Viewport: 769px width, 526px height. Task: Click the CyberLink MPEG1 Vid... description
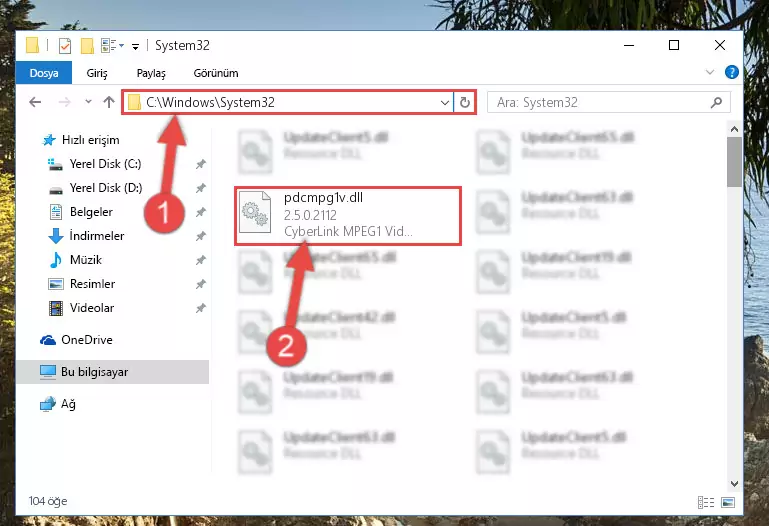click(x=348, y=231)
